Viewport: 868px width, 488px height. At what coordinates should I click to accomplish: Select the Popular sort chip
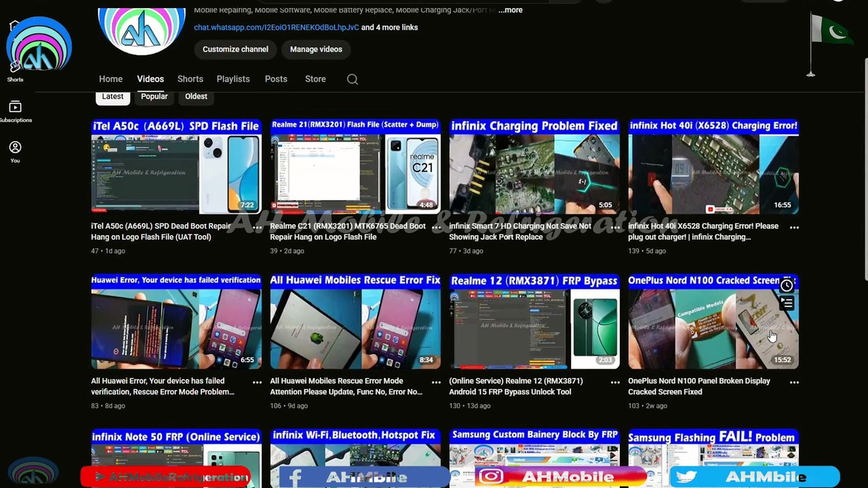click(x=154, y=96)
